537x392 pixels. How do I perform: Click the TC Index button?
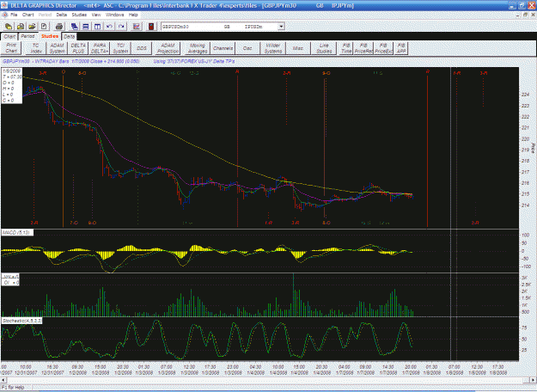(x=36, y=48)
